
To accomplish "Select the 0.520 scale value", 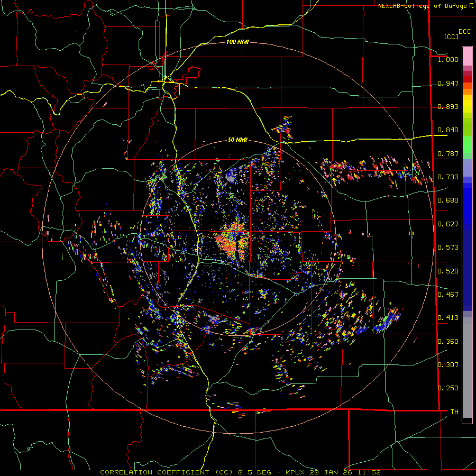I will point(448,271).
